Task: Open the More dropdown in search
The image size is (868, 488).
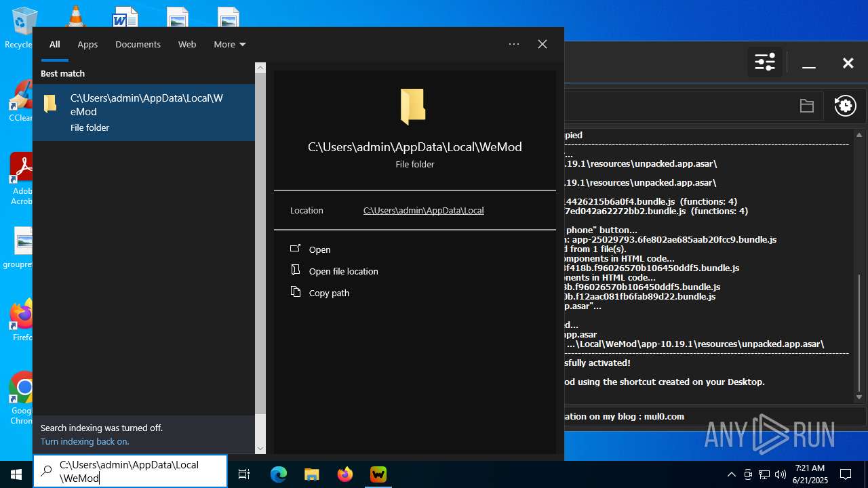Action: point(229,44)
